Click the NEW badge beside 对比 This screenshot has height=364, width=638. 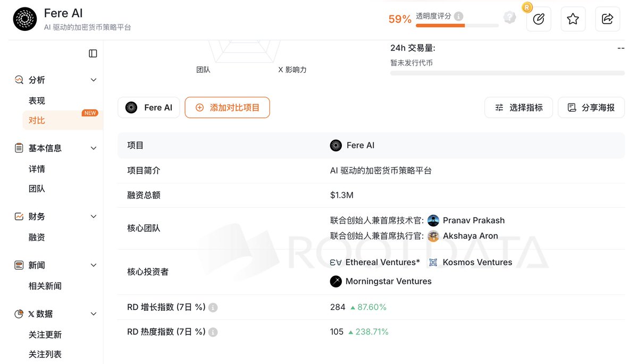[x=90, y=113]
